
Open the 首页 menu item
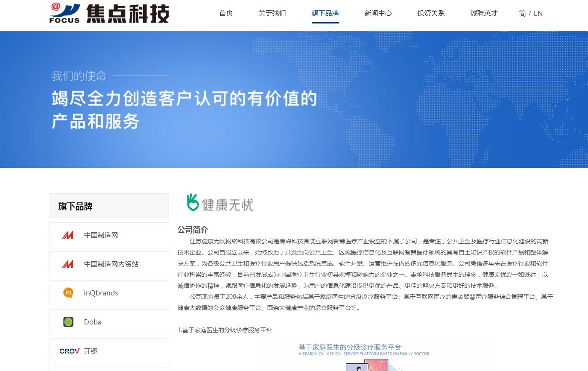tap(226, 13)
